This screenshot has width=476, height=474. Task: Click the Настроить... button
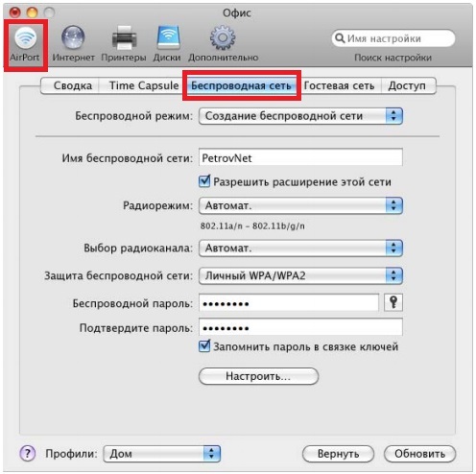(x=258, y=376)
